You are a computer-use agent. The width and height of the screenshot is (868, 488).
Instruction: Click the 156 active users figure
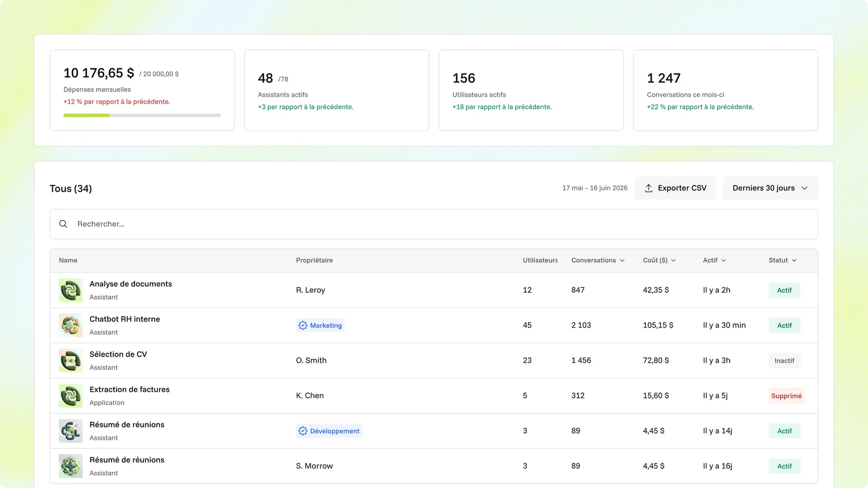coord(464,78)
